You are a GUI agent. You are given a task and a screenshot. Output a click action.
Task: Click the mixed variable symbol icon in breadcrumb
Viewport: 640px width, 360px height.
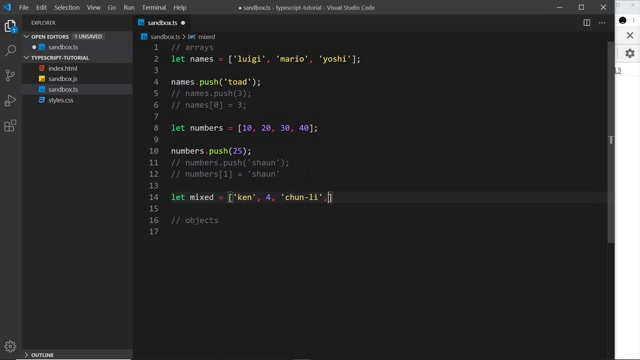pos(191,37)
